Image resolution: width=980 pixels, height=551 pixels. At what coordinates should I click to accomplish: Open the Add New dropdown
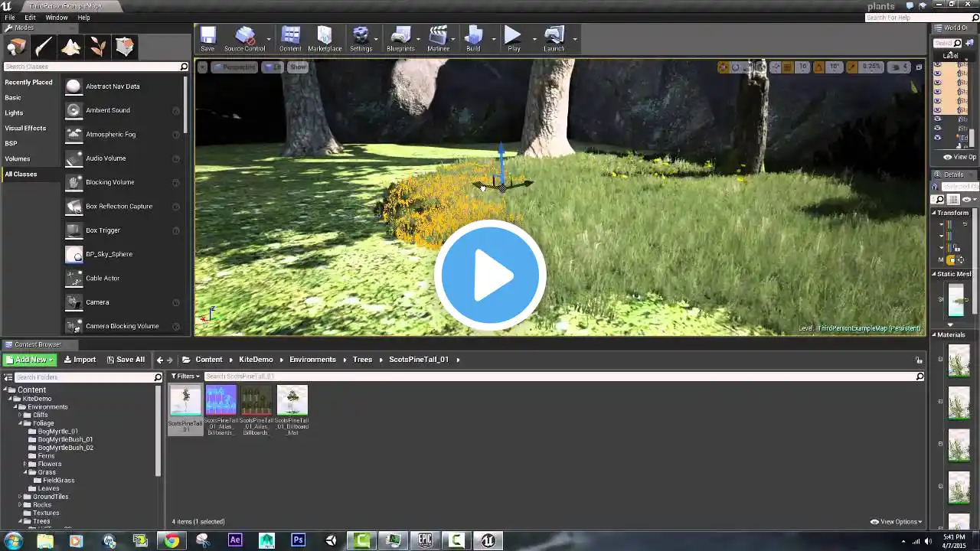coord(31,360)
